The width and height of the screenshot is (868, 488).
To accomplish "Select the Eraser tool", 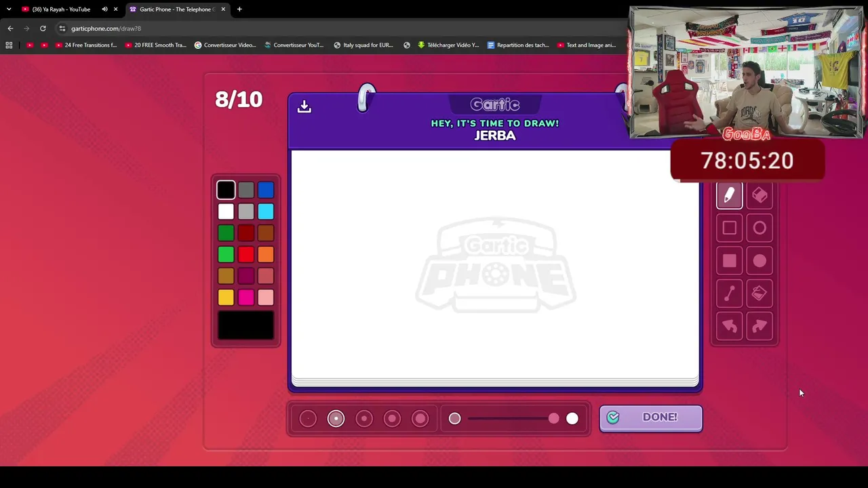I will coord(759,196).
